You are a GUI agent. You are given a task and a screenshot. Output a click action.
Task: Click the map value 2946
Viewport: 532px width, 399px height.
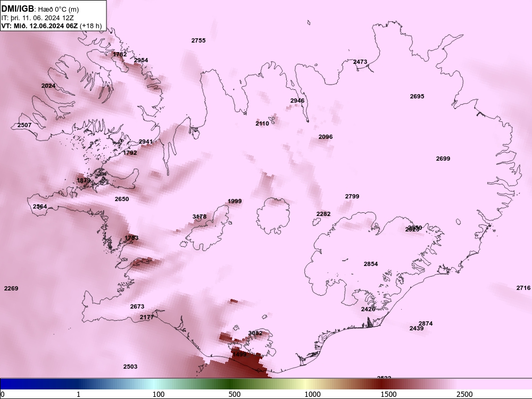pyautogui.click(x=297, y=101)
